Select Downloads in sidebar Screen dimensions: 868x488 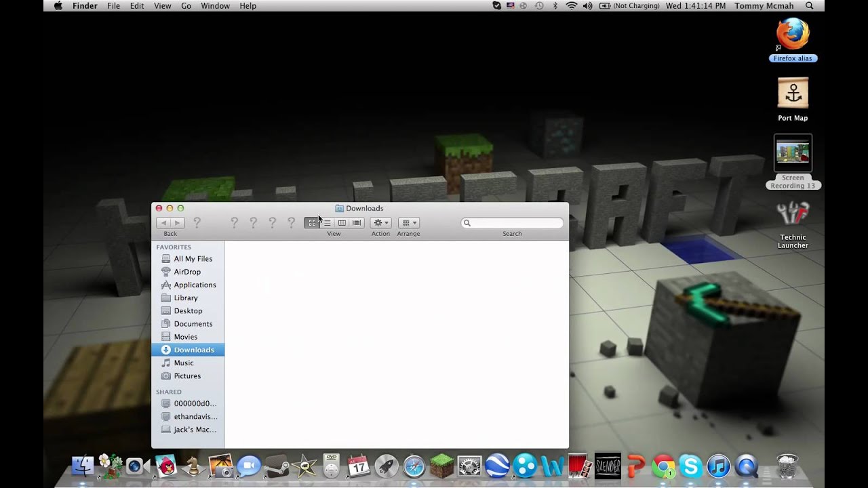tap(188, 350)
